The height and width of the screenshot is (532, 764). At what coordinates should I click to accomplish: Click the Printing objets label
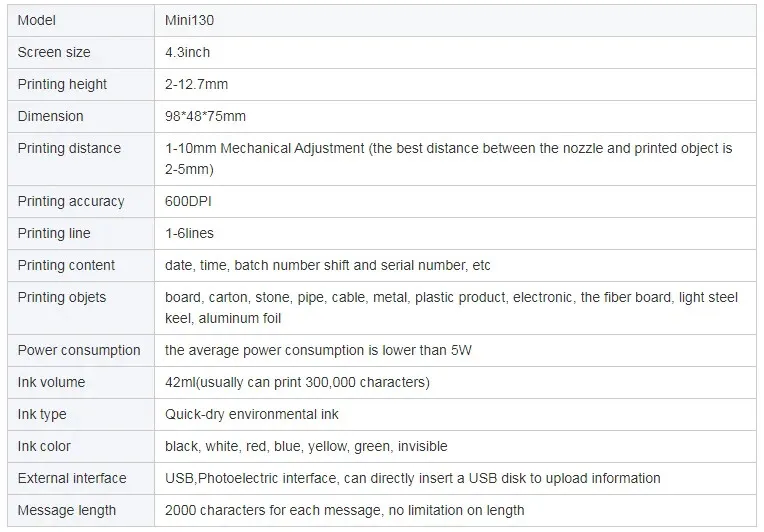(x=62, y=297)
